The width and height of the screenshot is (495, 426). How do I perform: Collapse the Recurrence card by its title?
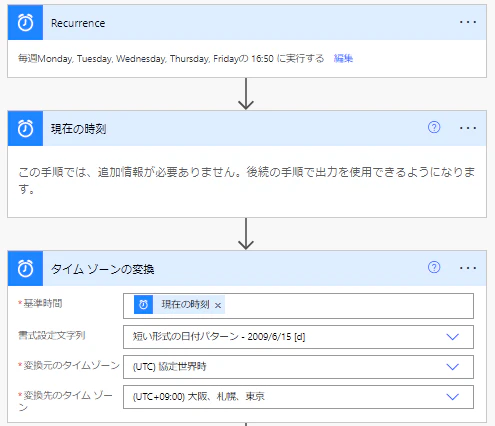tap(78, 23)
